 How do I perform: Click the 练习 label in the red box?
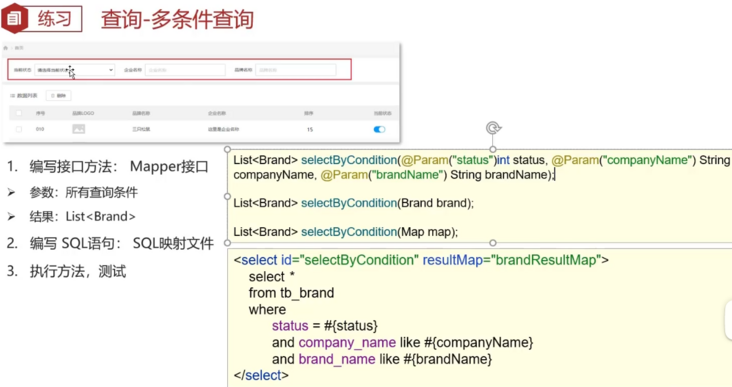coord(55,19)
